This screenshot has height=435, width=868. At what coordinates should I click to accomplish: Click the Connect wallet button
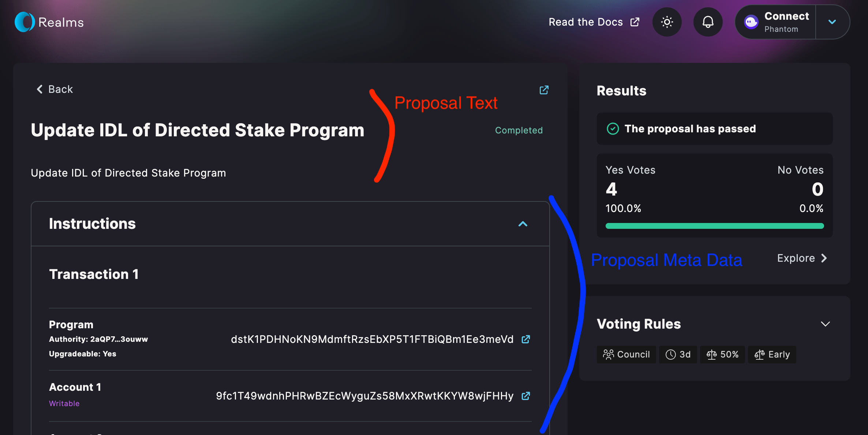786,22
